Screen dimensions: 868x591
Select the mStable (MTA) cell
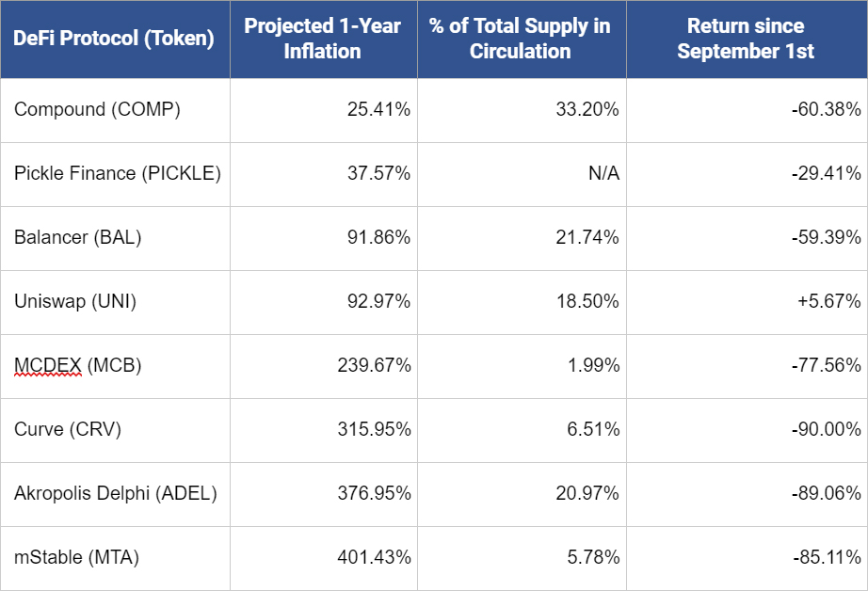115,558
